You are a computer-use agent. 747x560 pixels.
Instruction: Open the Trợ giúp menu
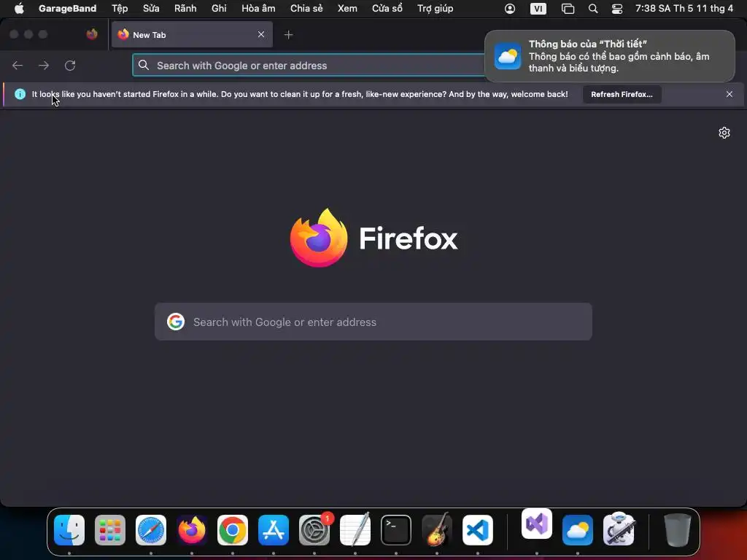point(435,8)
